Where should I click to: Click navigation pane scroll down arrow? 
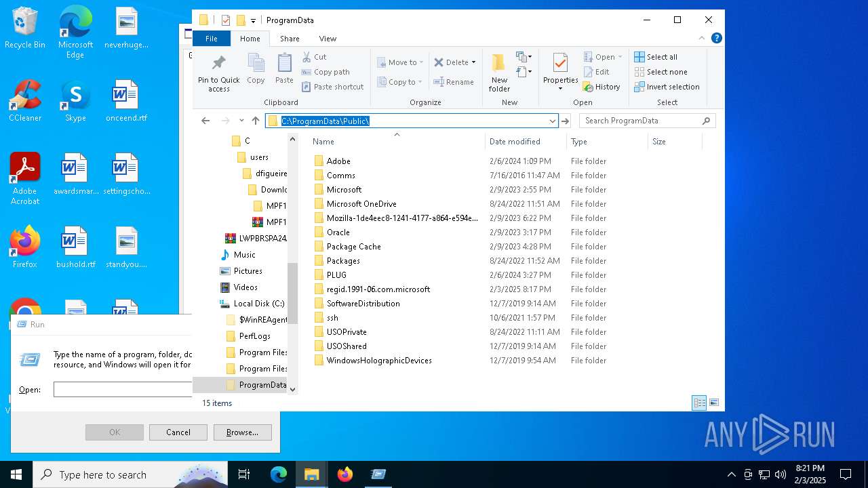(293, 389)
